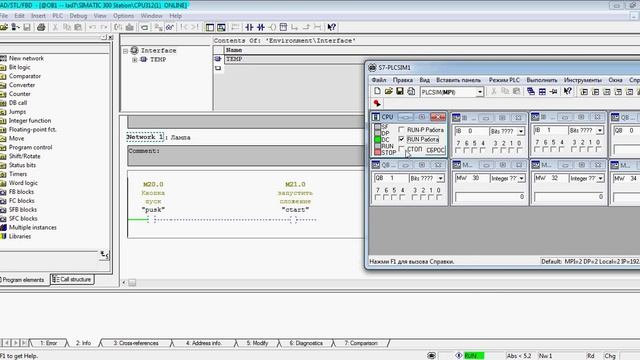Select Libraries in program elements list
Viewport: 640px width, 360px height.
pos(20,236)
